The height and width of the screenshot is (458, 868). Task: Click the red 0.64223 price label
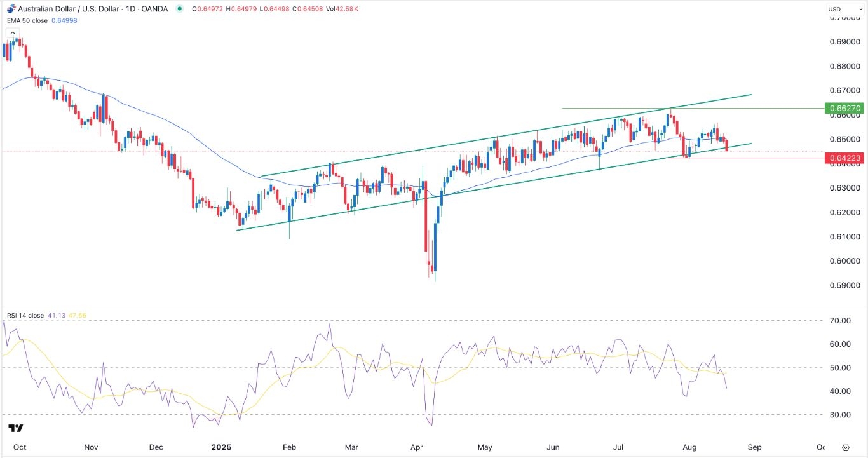pyautogui.click(x=844, y=158)
